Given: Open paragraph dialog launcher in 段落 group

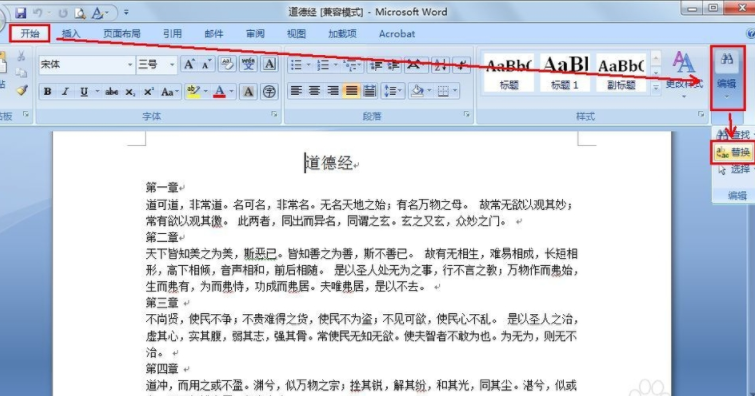Looking at the screenshot, I should coord(467,114).
